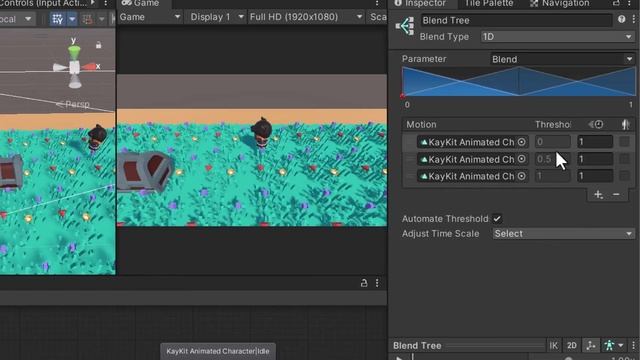The image size is (640, 360).
Task: Edit time scale field of threshold 0.5 row
Action: click(595, 159)
